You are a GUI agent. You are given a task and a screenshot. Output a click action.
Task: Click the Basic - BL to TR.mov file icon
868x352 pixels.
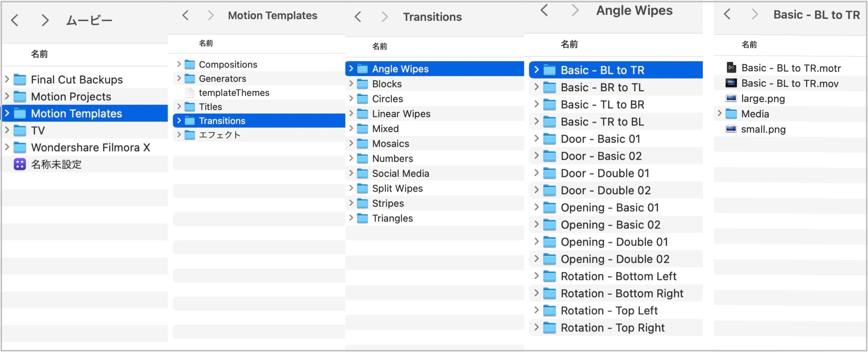click(731, 83)
